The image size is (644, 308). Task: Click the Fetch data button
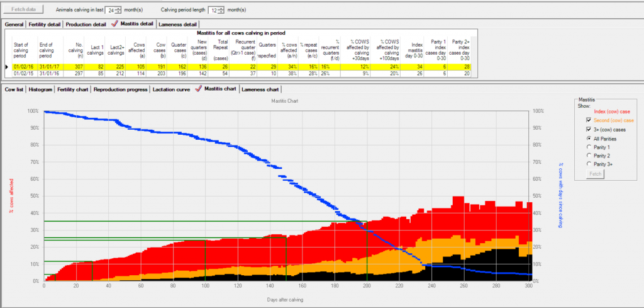[25, 10]
